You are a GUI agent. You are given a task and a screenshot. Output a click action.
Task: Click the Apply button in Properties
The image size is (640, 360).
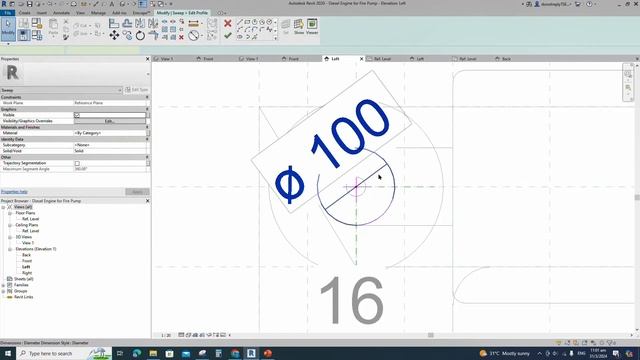click(x=137, y=192)
